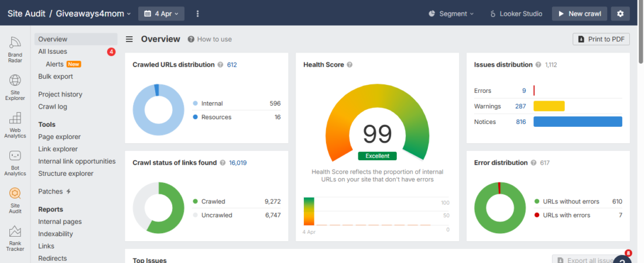The width and height of the screenshot is (644, 263).
Task: Click the help icon next to Crawled URLs distribution
Action: tap(220, 65)
